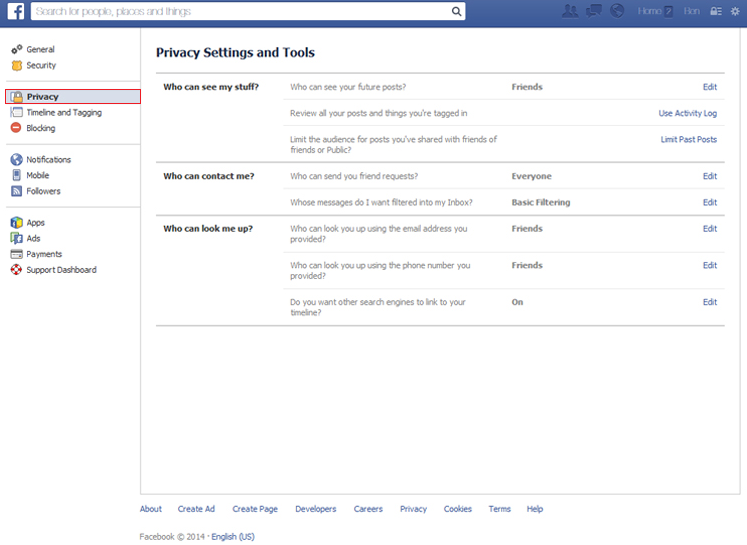
Task: Click Use Activity Log link
Action: point(687,113)
